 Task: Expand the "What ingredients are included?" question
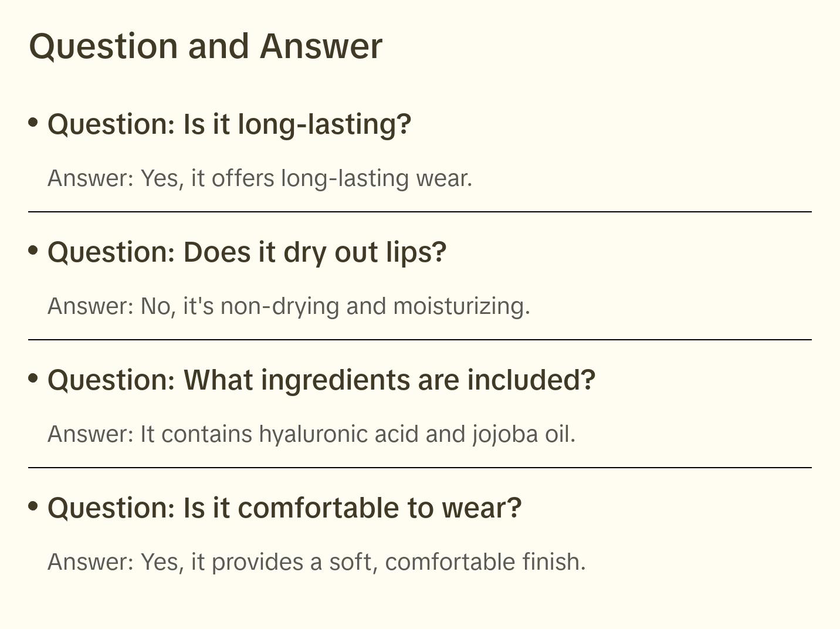(321, 380)
